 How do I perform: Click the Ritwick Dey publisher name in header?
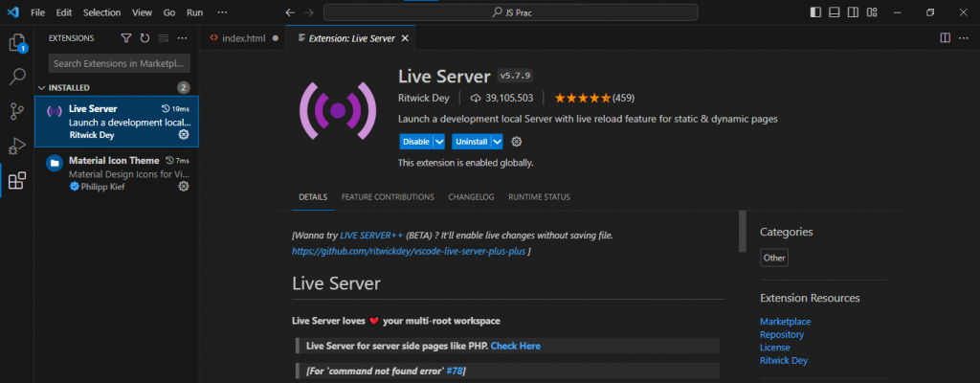[x=424, y=99]
